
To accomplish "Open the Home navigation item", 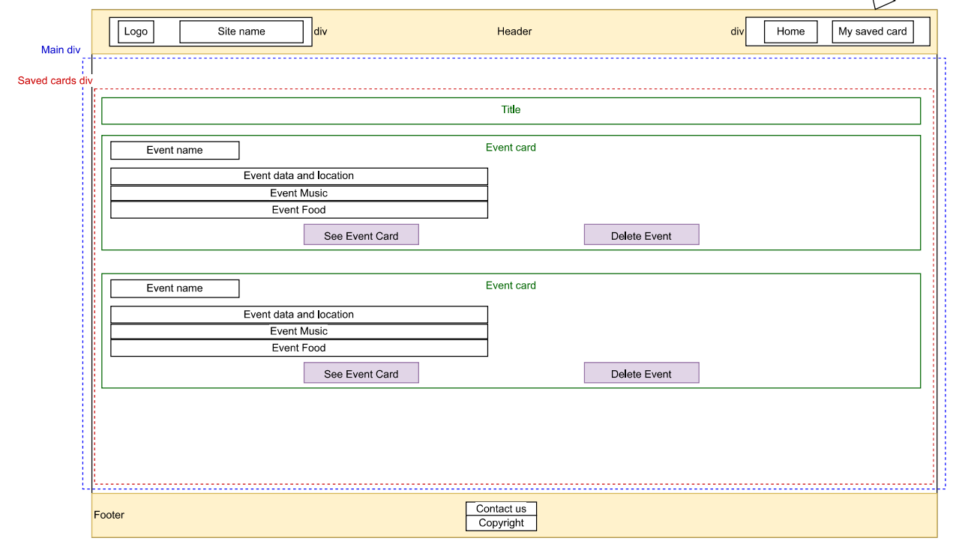I will click(791, 31).
